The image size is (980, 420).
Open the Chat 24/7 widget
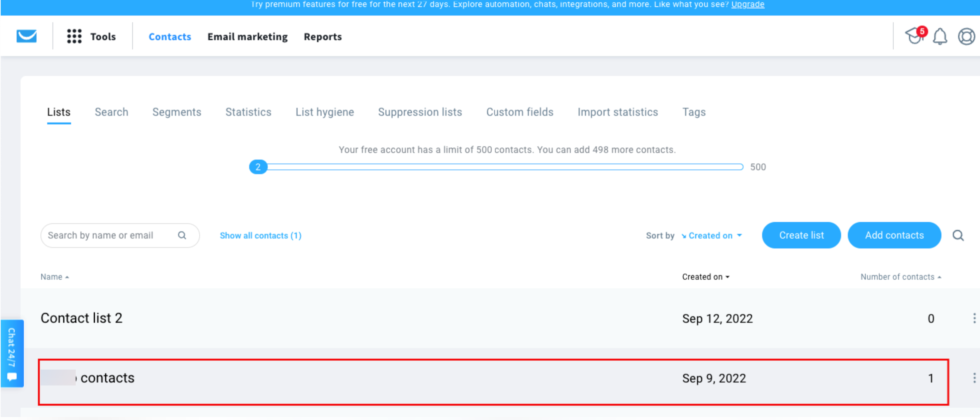pos(12,353)
